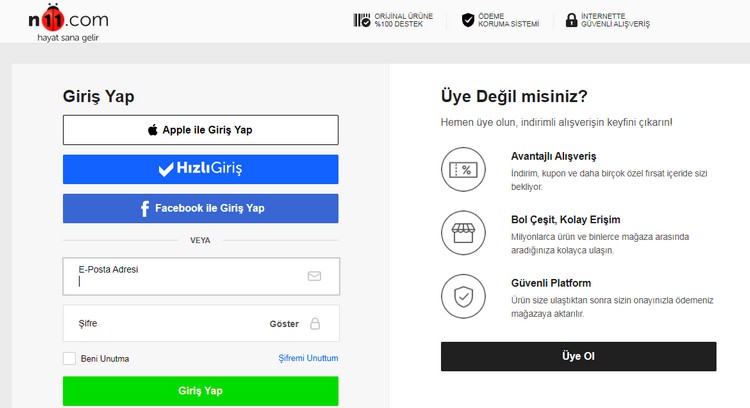Click the Beni Unutma label text
Viewport: 750px width, 408px height.
105,358
